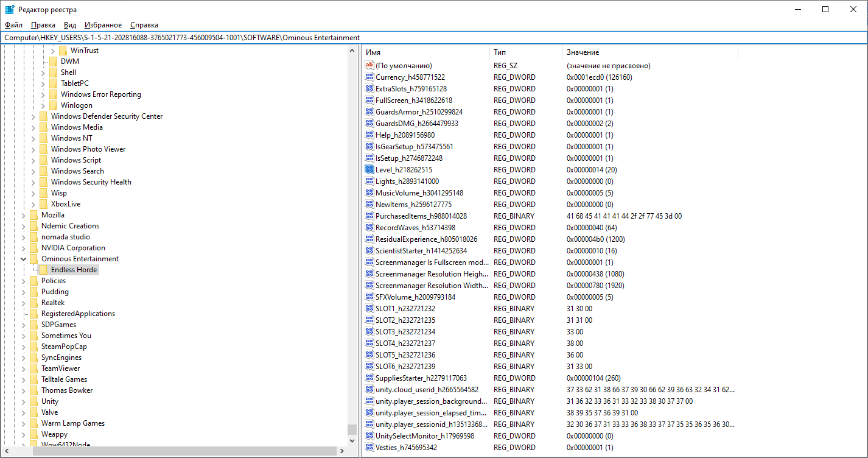
Task: Click the DWORD icon of Vesties_h745695342
Action: click(x=369, y=448)
